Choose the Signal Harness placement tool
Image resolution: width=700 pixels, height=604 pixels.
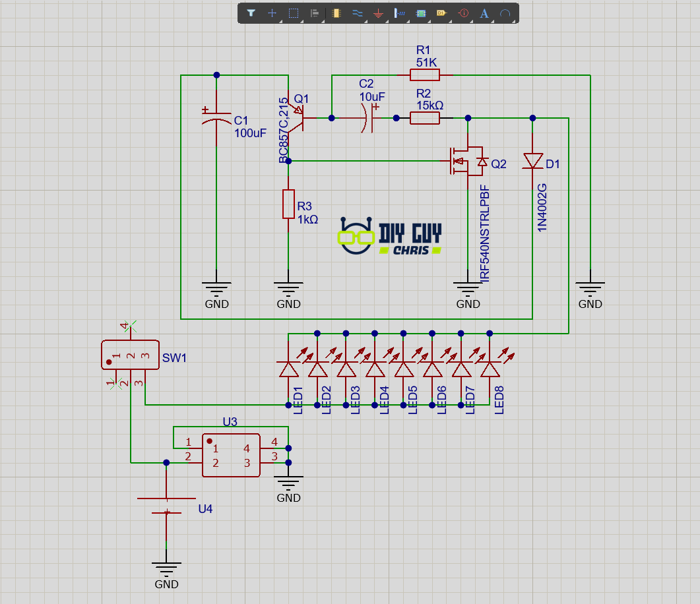tap(400, 13)
